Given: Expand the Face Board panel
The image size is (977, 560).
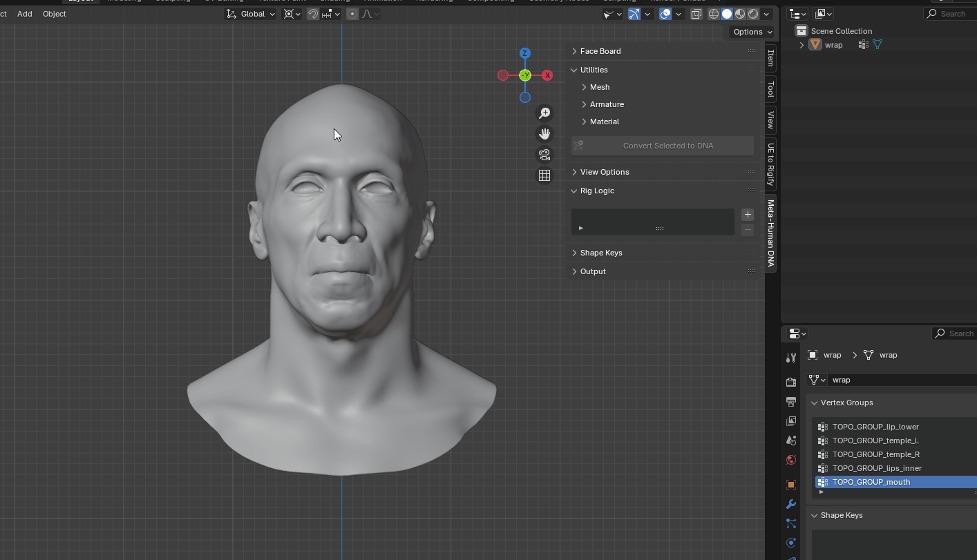Looking at the screenshot, I should tap(600, 51).
